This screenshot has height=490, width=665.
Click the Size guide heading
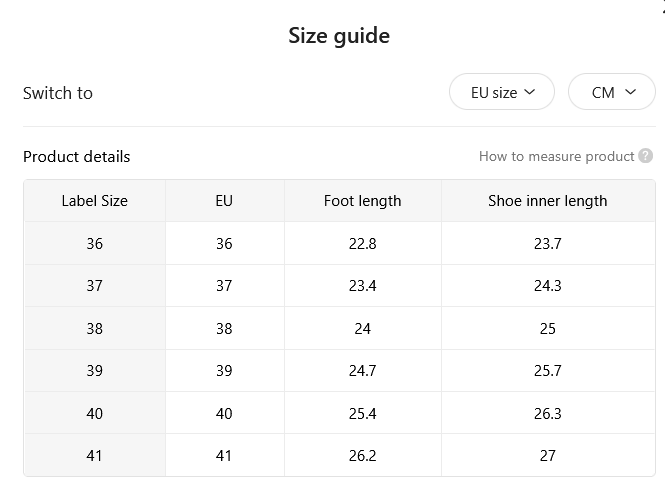click(x=339, y=36)
